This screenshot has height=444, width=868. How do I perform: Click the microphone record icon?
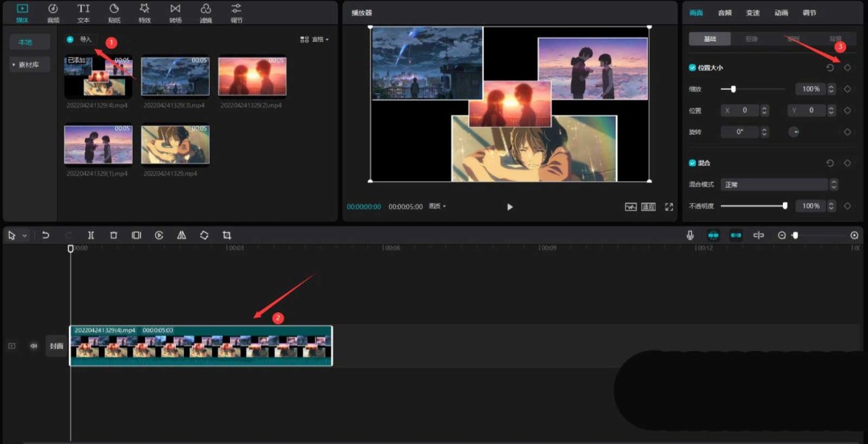[x=690, y=235]
